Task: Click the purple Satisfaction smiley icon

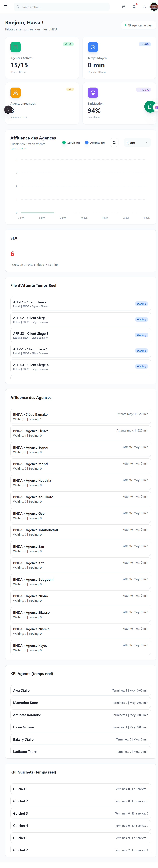Action: [x=93, y=93]
